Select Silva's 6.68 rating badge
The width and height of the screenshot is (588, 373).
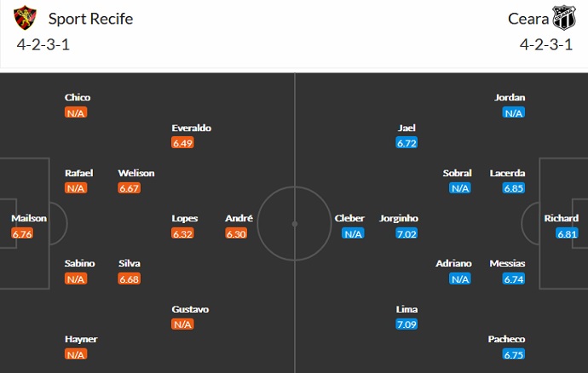tap(130, 278)
